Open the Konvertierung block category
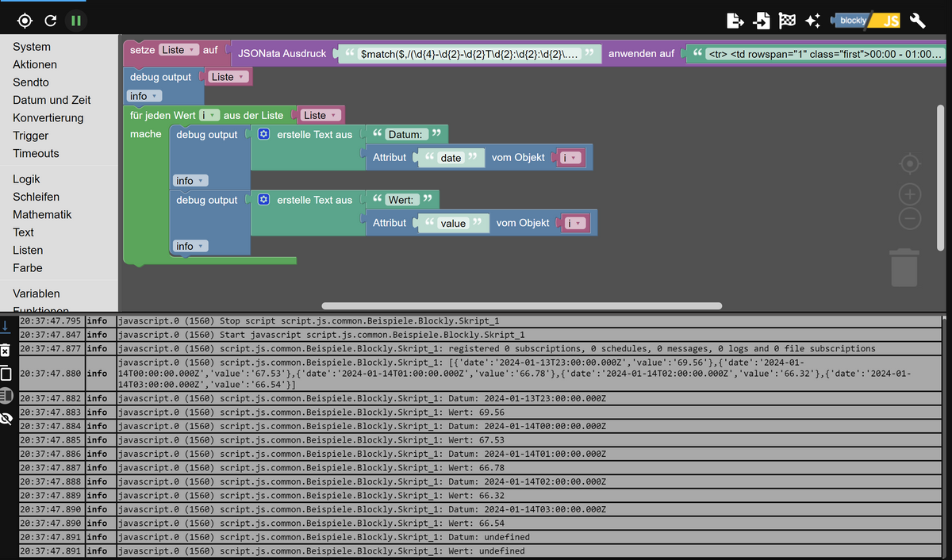Image resolution: width=952 pixels, height=560 pixels. 48,117
